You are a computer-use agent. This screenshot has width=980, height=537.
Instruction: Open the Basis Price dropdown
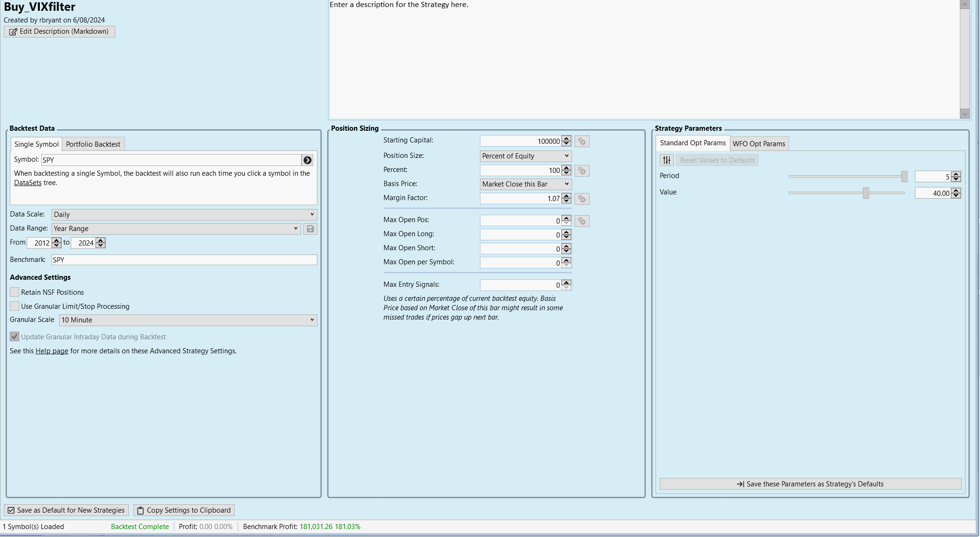(x=525, y=184)
